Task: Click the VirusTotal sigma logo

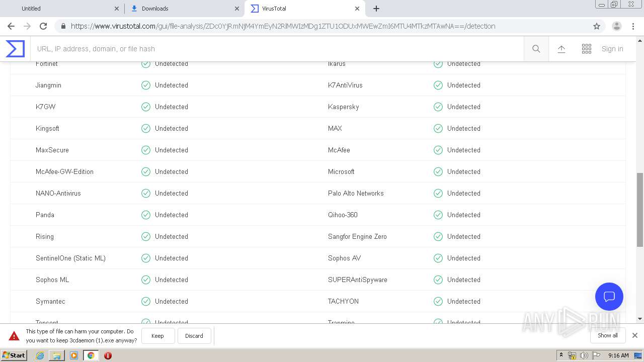Action: tap(15, 49)
